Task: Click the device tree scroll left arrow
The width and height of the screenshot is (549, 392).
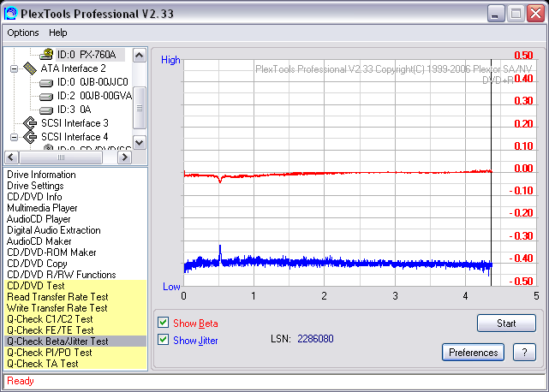Action: [x=11, y=157]
